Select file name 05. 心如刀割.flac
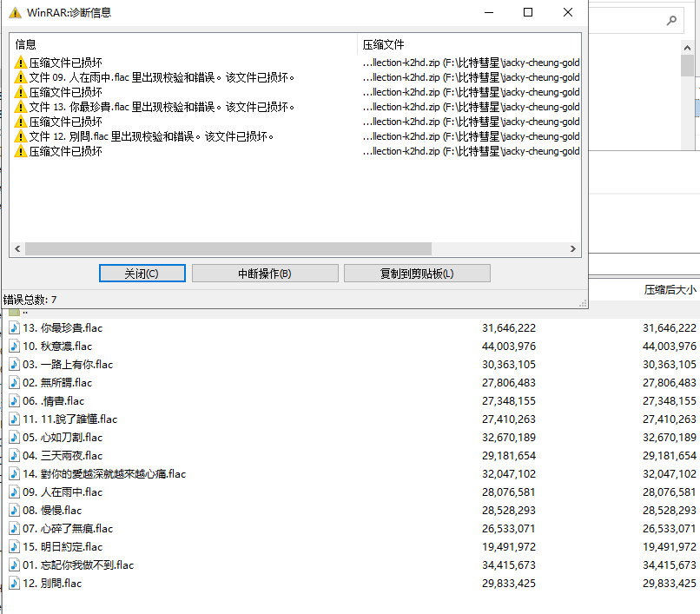 (63, 437)
